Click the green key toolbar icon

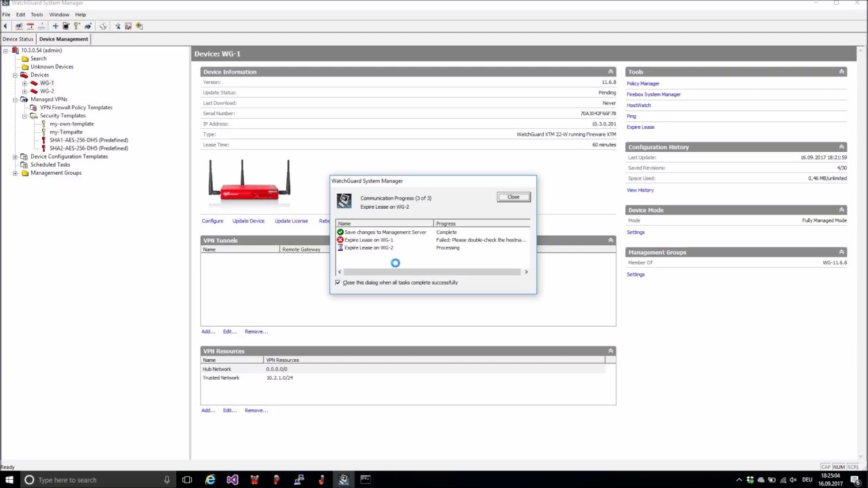77,26
